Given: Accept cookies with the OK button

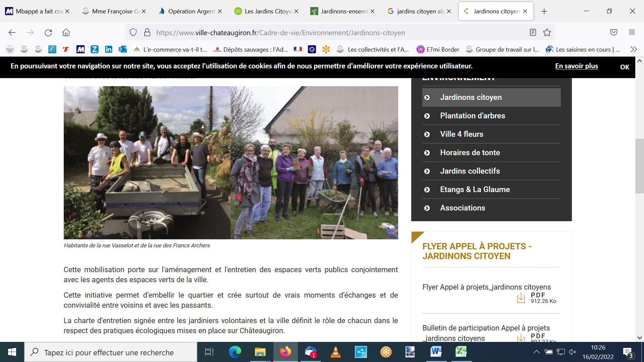Looking at the screenshot, I should coord(624,67).
